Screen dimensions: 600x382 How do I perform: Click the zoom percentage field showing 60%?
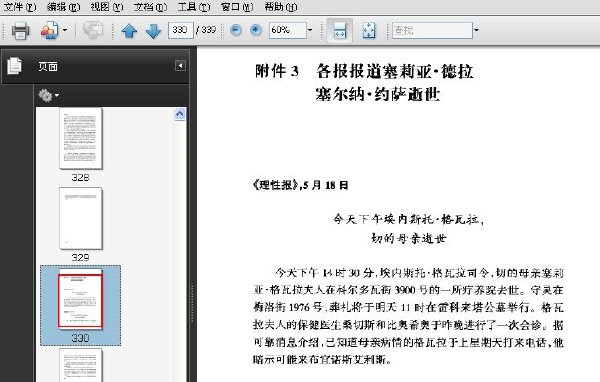[x=287, y=30]
